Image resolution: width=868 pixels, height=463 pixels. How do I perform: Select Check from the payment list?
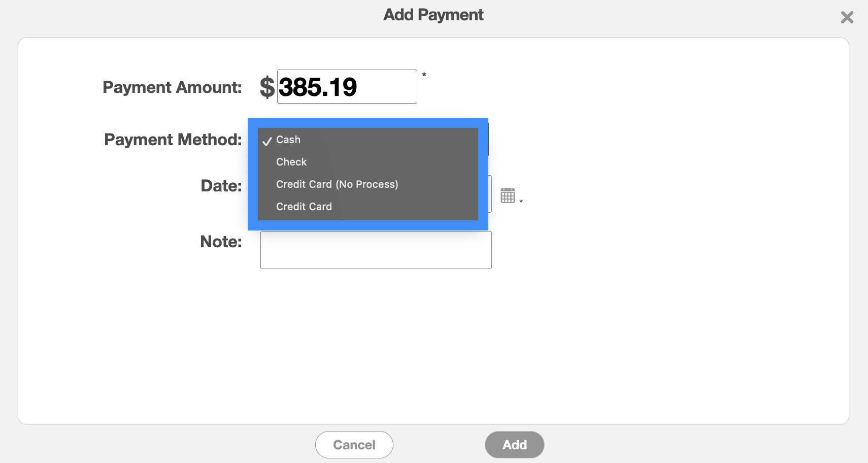pyautogui.click(x=291, y=162)
